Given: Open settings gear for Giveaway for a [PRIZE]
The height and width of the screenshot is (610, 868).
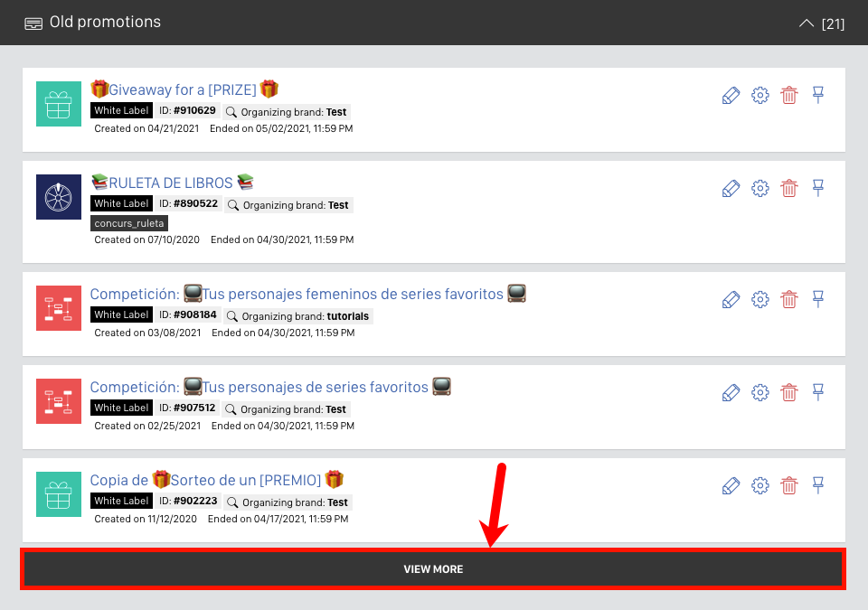Looking at the screenshot, I should 760,95.
